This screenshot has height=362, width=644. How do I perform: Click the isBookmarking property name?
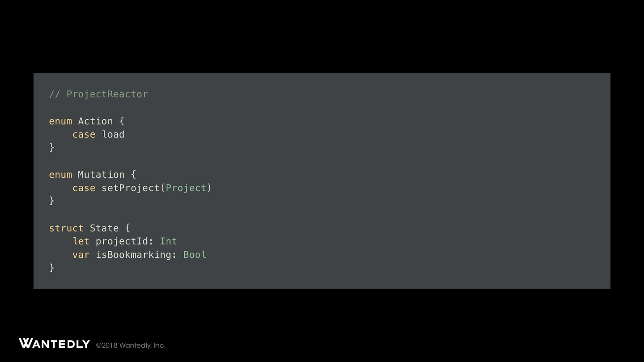133,255
